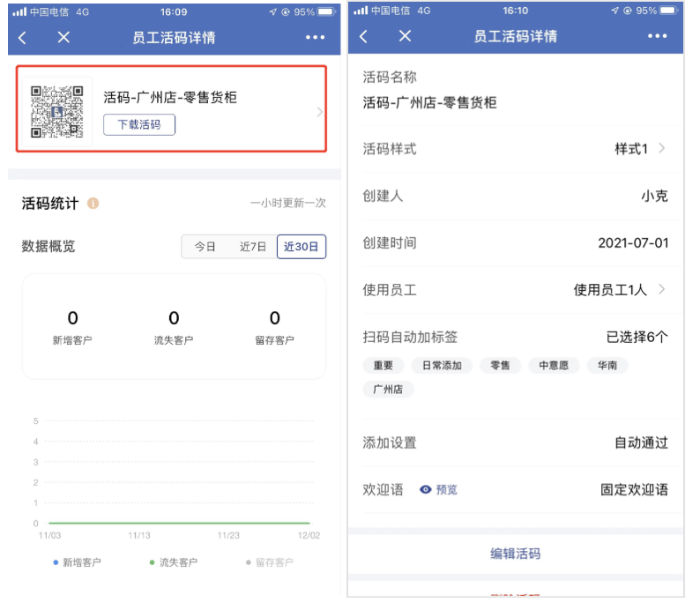
Task: Click the 广州店 tag chip
Action: click(x=388, y=390)
